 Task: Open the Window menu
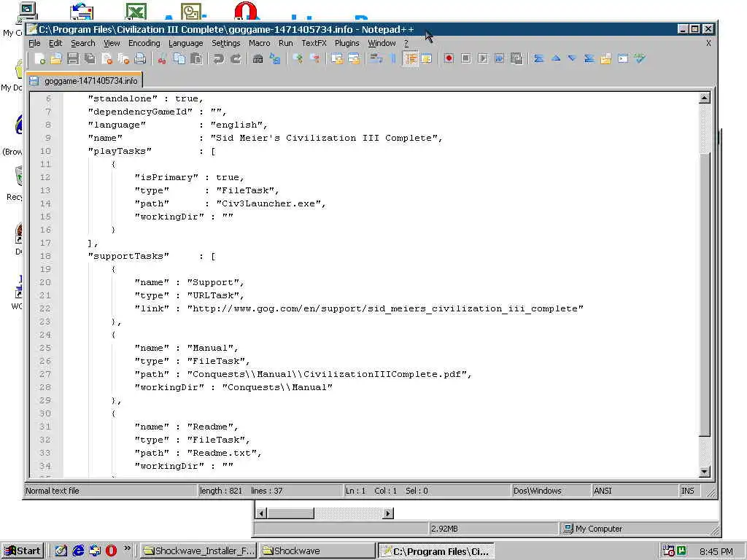point(382,43)
